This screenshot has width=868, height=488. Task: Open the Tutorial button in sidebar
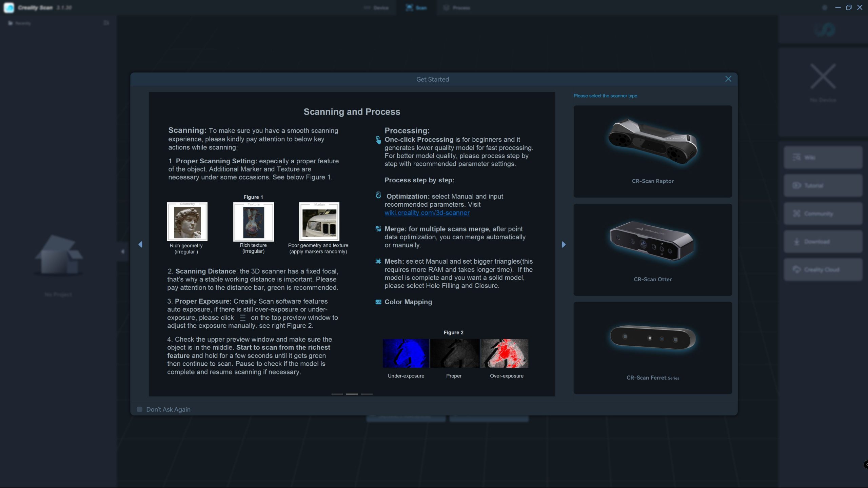(x=823, y=185)
